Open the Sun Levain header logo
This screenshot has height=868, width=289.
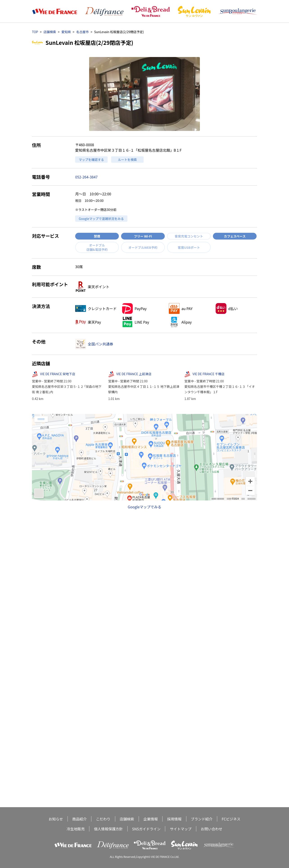click(x=194, y=11)
